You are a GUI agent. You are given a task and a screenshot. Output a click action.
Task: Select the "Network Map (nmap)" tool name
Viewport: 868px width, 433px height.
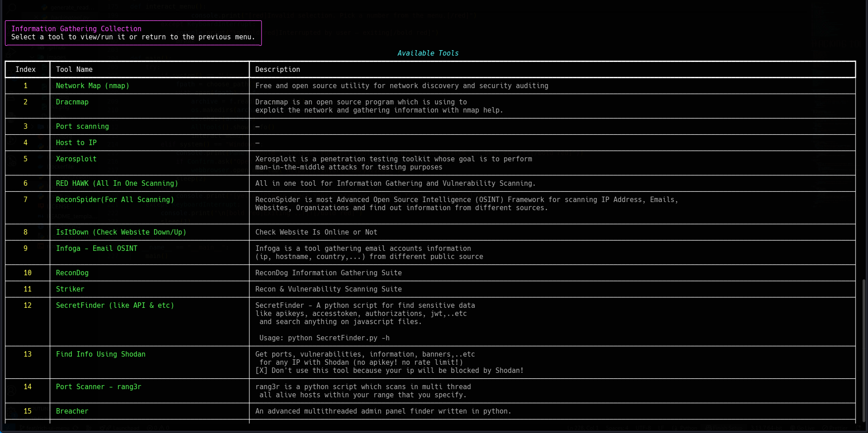coord(93,86)
